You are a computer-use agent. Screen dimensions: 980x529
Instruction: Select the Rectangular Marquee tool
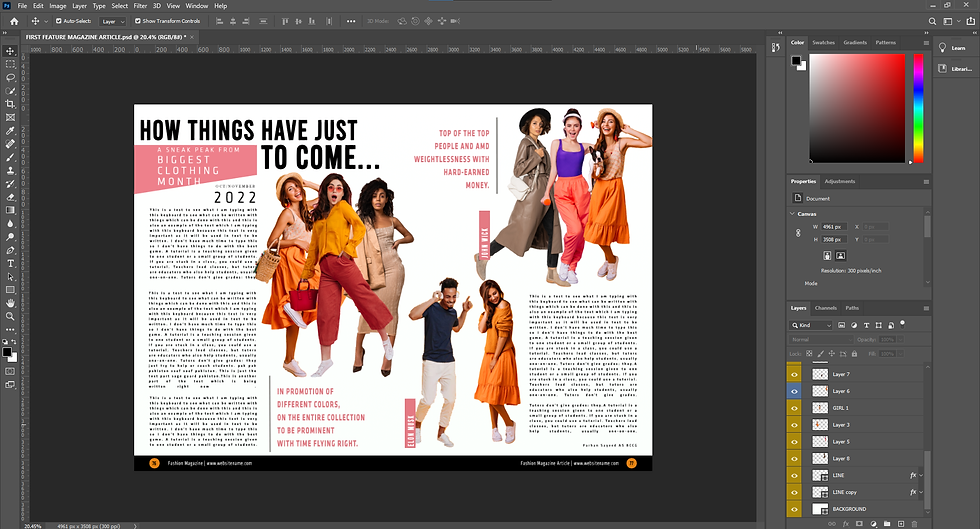click(x=10, y=64)
